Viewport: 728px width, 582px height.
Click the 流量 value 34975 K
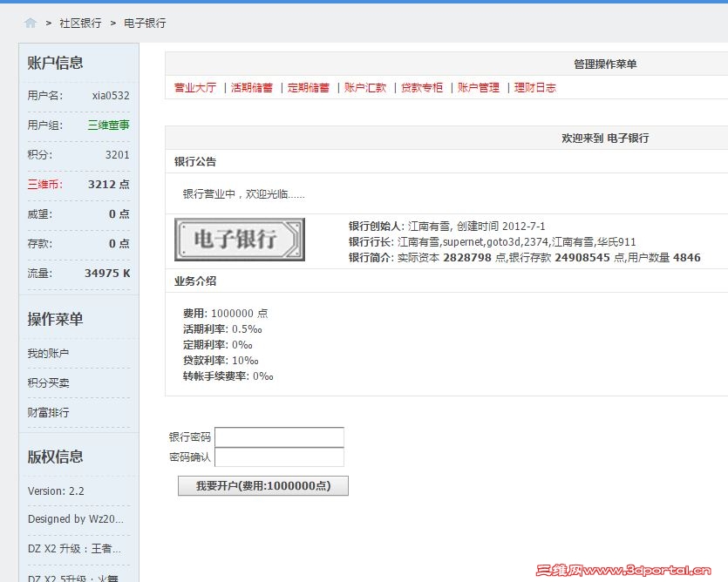[107, 274]
